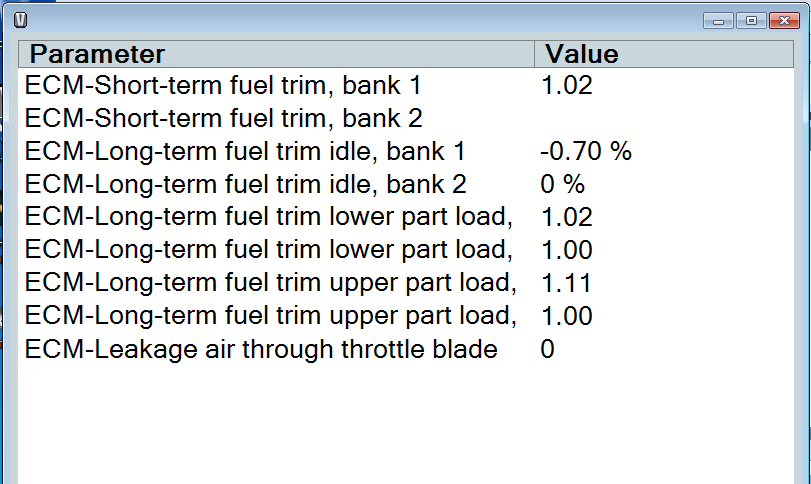Click the short-term bank 1 value 1.02

tap(567, 85)
